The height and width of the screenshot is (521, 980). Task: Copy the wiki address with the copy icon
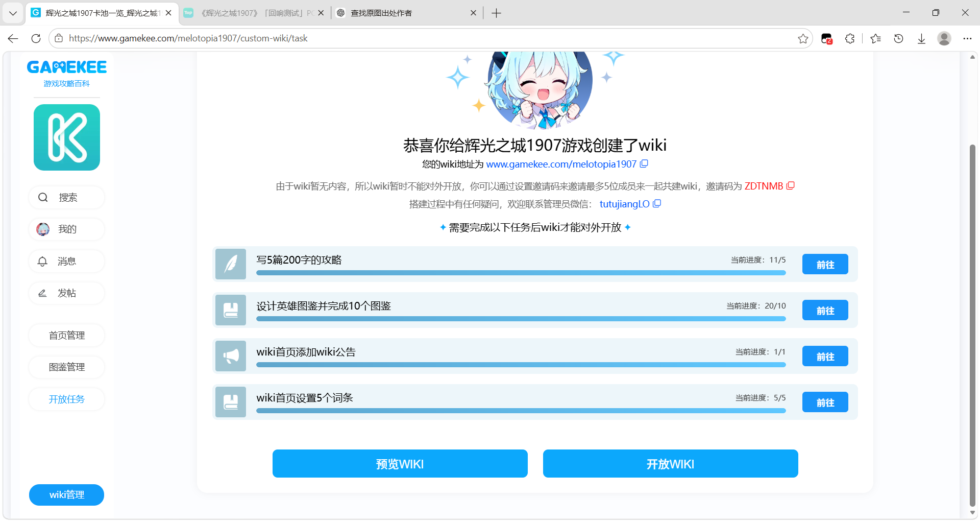click(x=644, y=164)
